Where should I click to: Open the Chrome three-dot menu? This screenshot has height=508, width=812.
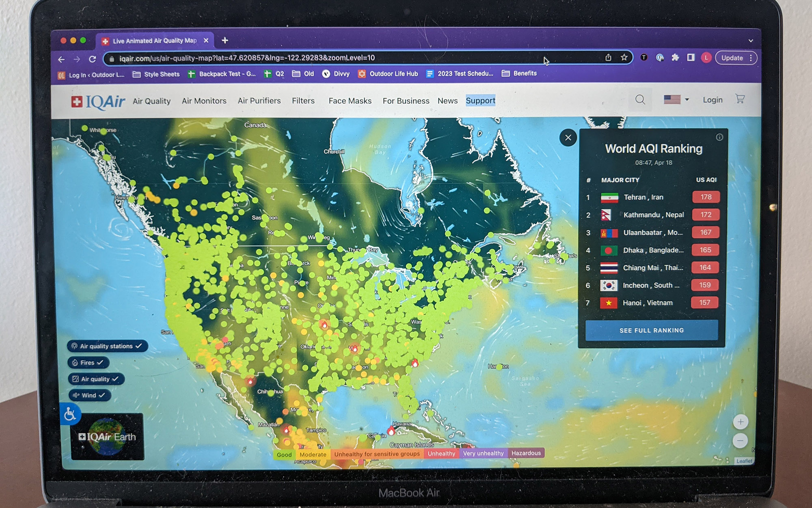(751, 58)
